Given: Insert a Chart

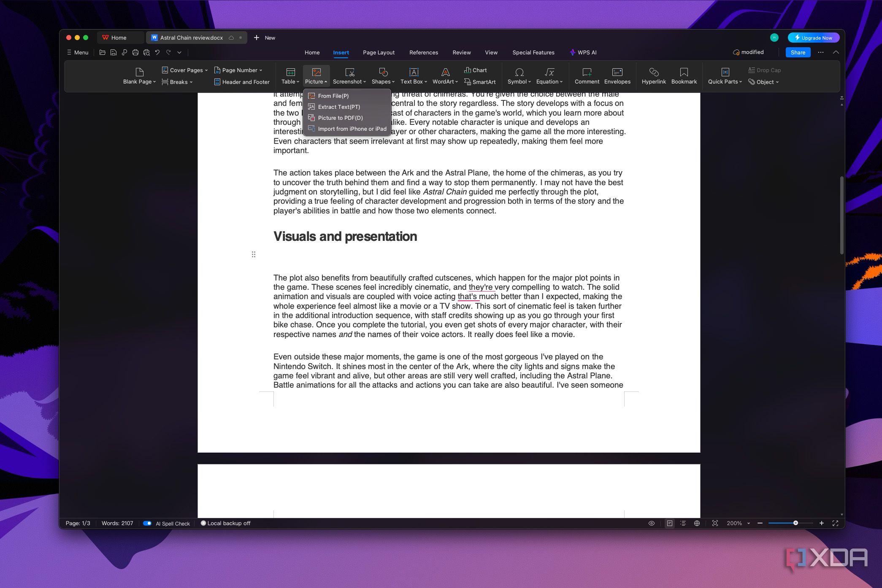Looking at the screenshot, I should point(475,70).
